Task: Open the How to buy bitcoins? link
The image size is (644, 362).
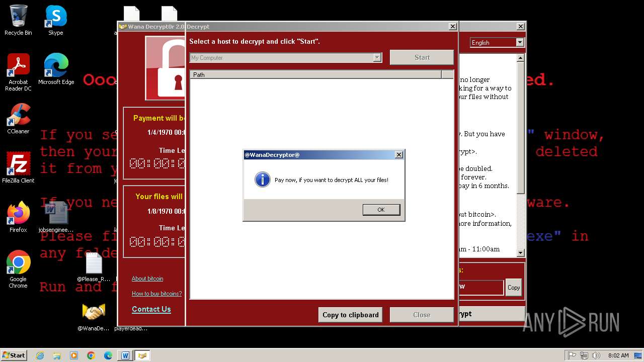Action: click(157, 294)
